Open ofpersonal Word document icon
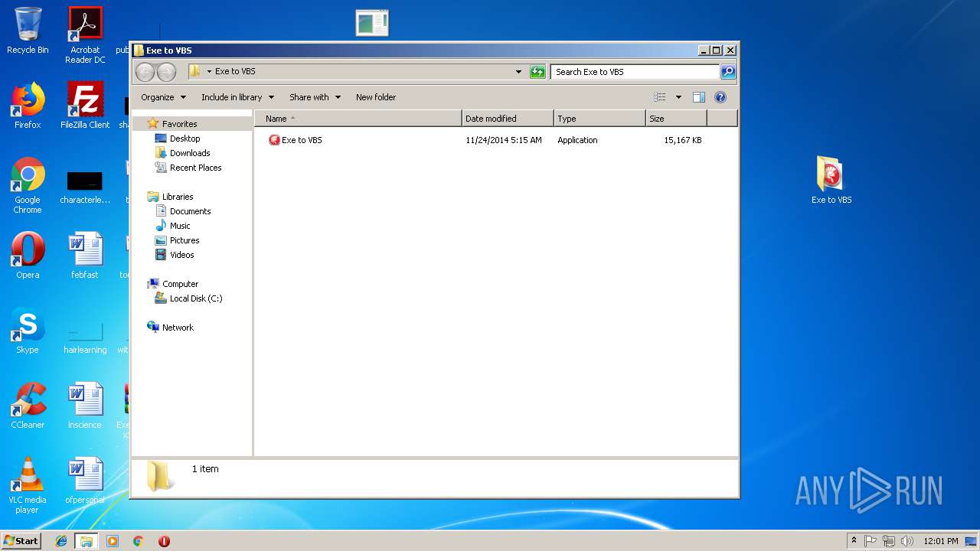Viewport: 980px width, 551px height. point(85,481)
